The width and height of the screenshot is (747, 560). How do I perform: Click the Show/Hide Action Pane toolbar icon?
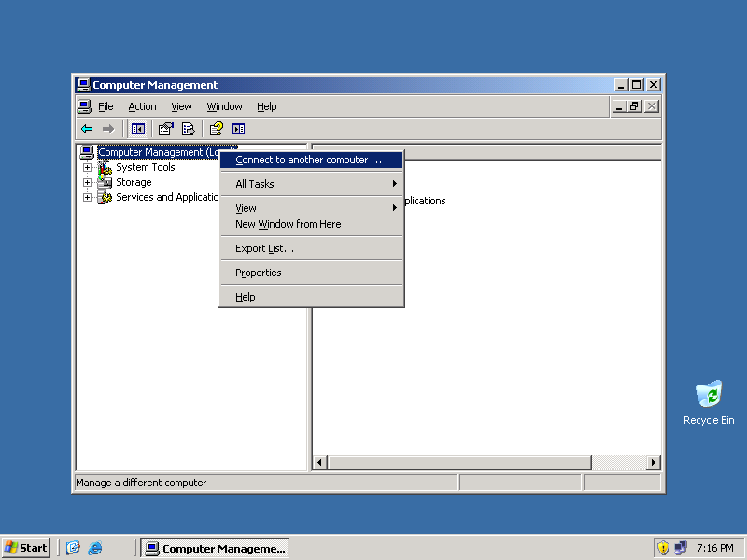238,129
